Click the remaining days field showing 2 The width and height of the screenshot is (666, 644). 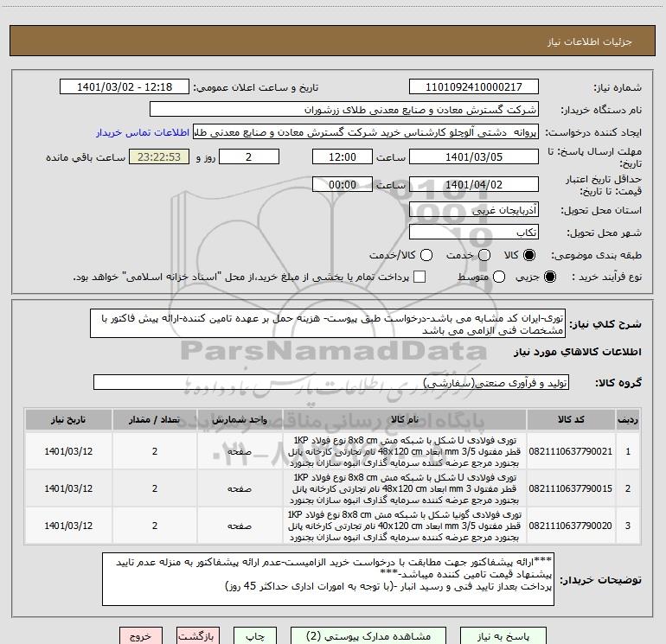coord(249,157)
